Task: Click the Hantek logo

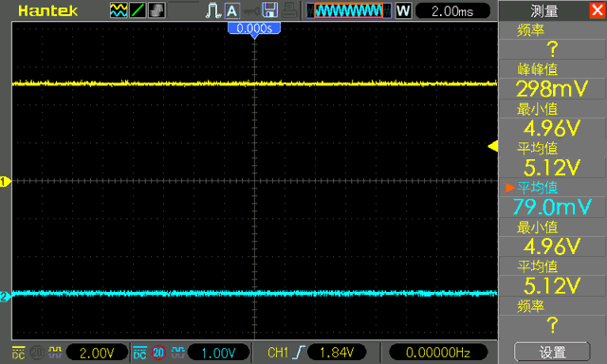Action: coord(48,10)
